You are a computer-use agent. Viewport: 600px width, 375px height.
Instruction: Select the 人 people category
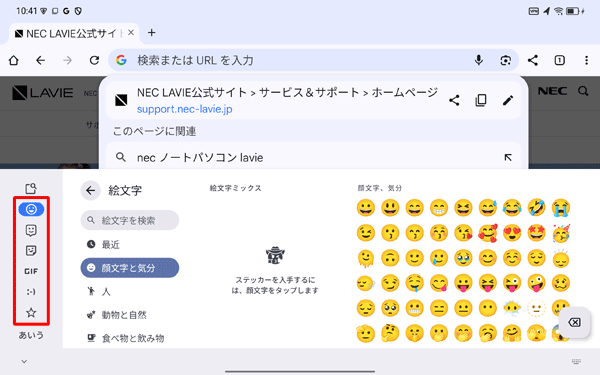coord(130,291)
